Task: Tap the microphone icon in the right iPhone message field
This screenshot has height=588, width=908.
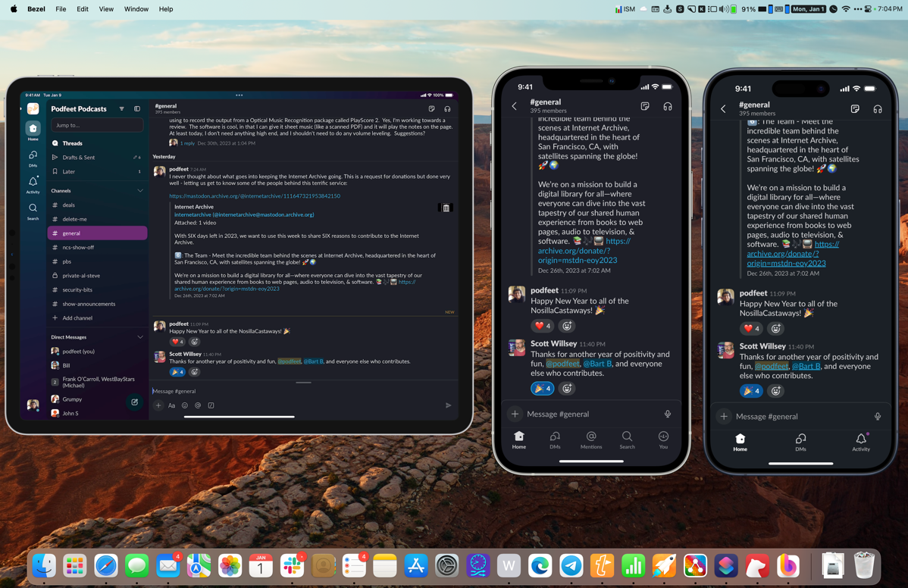Action: [x=878, y=416]
